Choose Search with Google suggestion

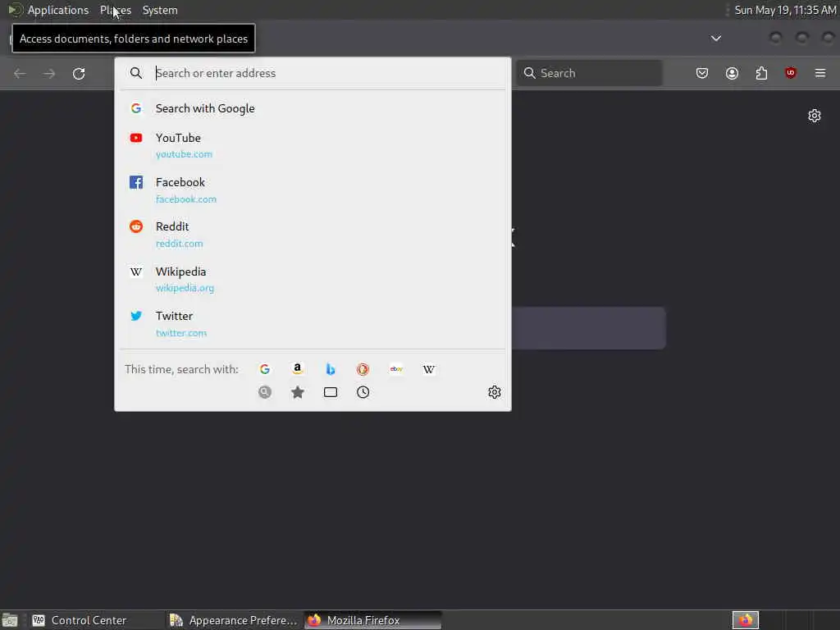(x=313, y=108)
